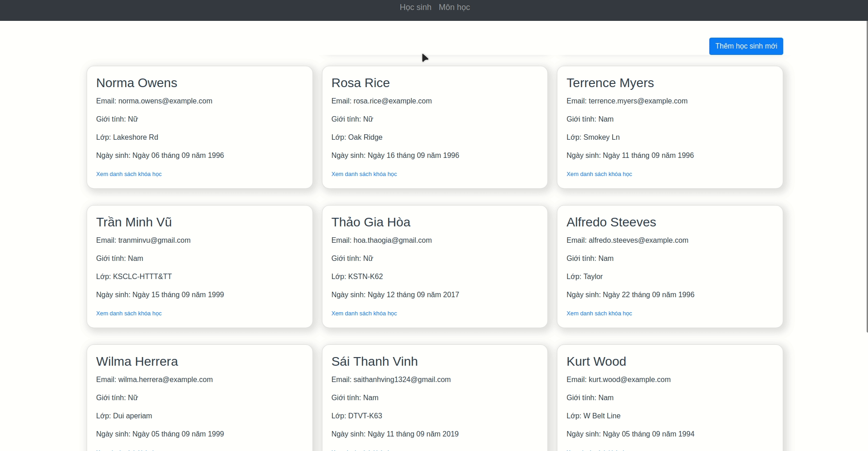The width and height of the screenshot is (868, 451).
Task: View course list link for Rosa Rice
Action: [x=364, y=174]
